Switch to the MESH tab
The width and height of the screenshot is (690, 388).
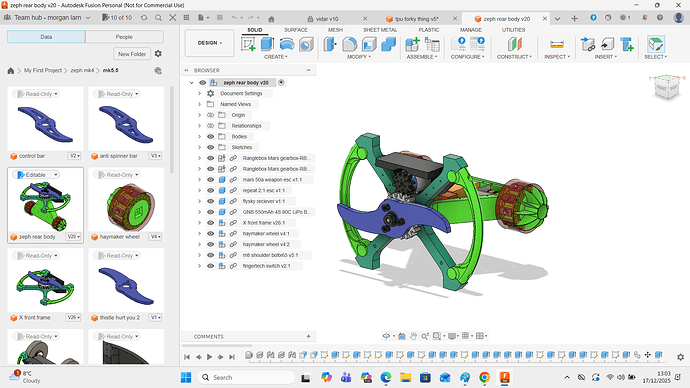tap(335, 30)
